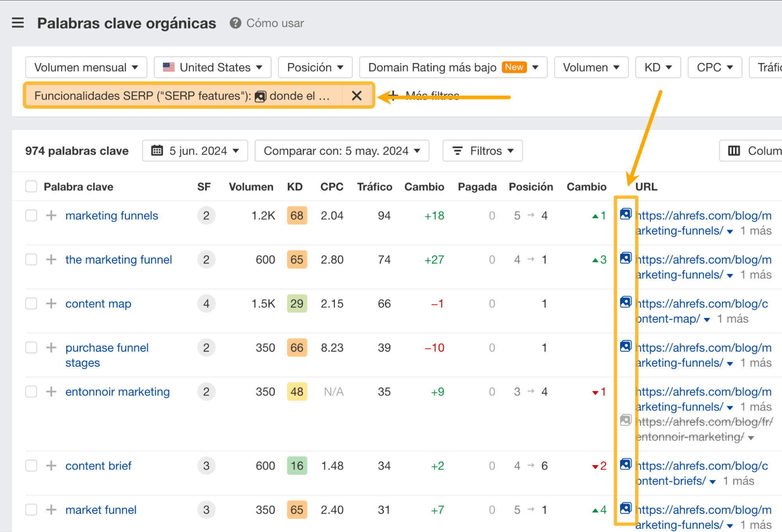
Task: Click KD value 29 for content map
Action: pyautogui.click(x=297, y=304)
